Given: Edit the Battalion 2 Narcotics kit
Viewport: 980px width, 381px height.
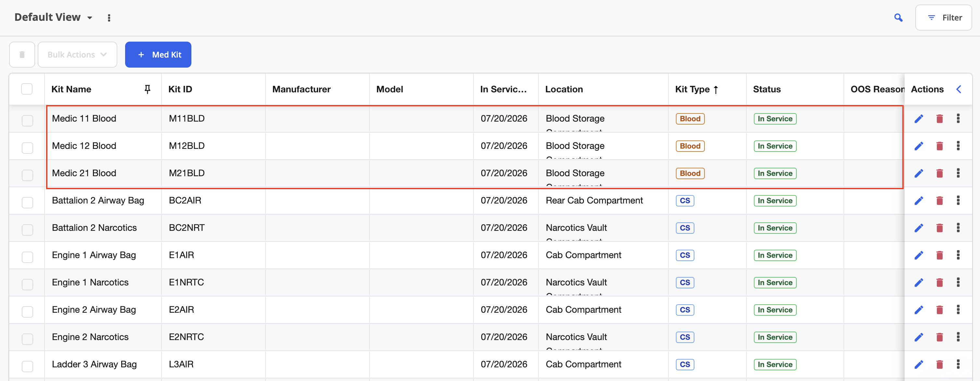Looking at the screenshot, I should coord(919,228).
